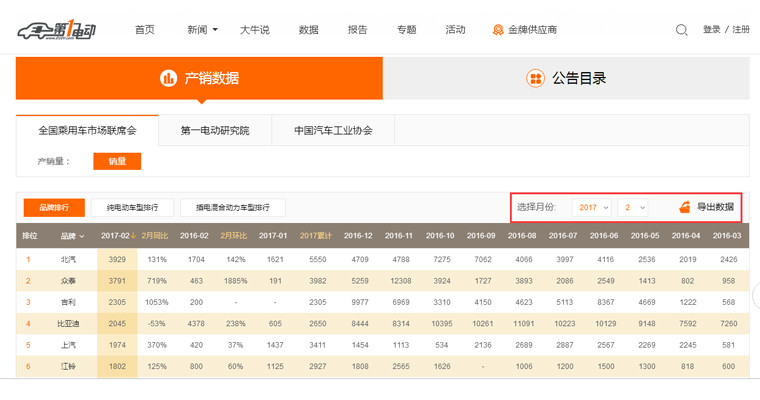The width and height of the screenshot is (760, 400).
Task: Click the 2016-03 column header
Action: pyautogui.click(x=727, y=236)
